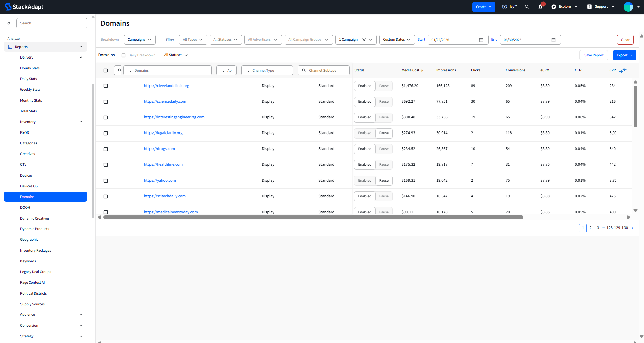
Task: Collapse the sidebar with double-chevron icon
Action: point(9,23)
